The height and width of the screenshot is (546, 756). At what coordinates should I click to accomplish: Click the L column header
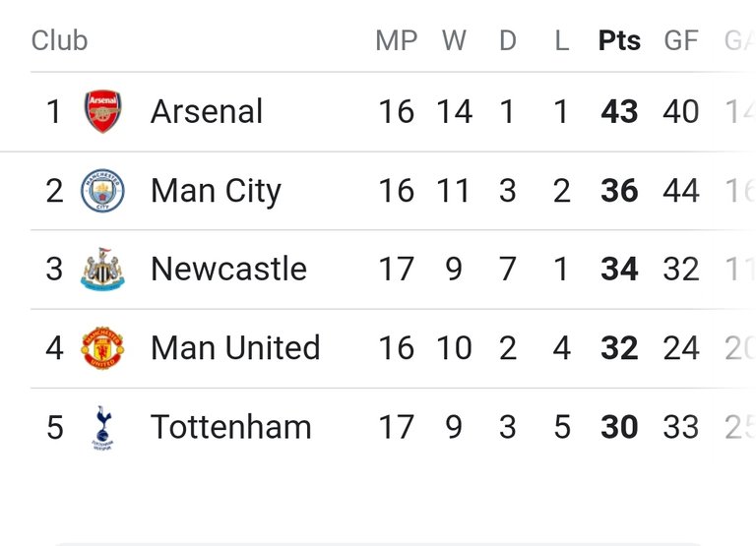pyautogui.click(x=562, y=40)
